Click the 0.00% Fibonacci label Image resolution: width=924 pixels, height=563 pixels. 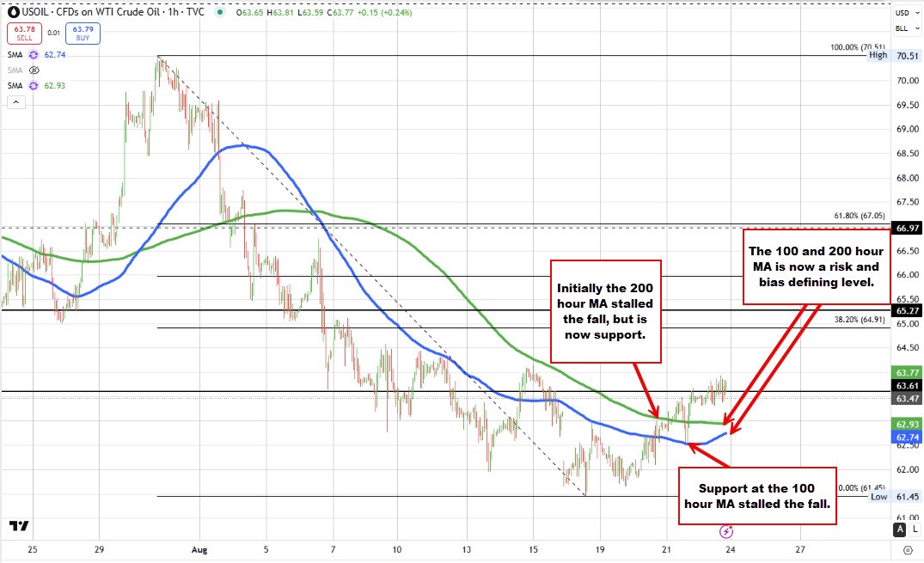click(x=861, y=487)
